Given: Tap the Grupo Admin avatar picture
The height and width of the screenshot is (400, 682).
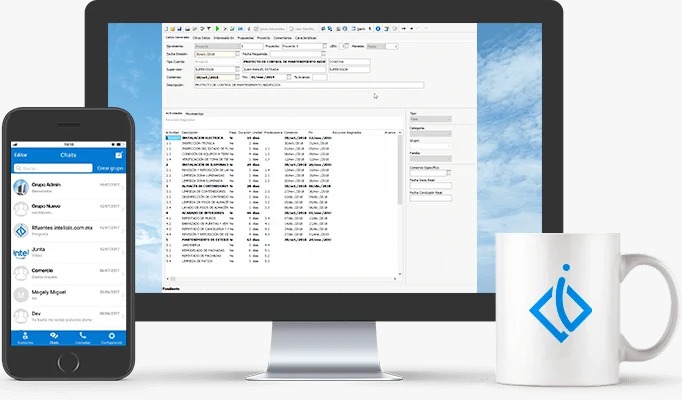Looking at the screenshot, I should [20, 187].
